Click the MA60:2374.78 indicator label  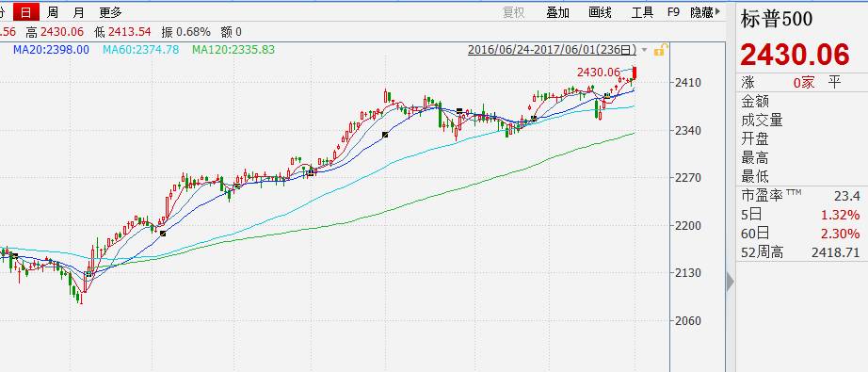140,49
